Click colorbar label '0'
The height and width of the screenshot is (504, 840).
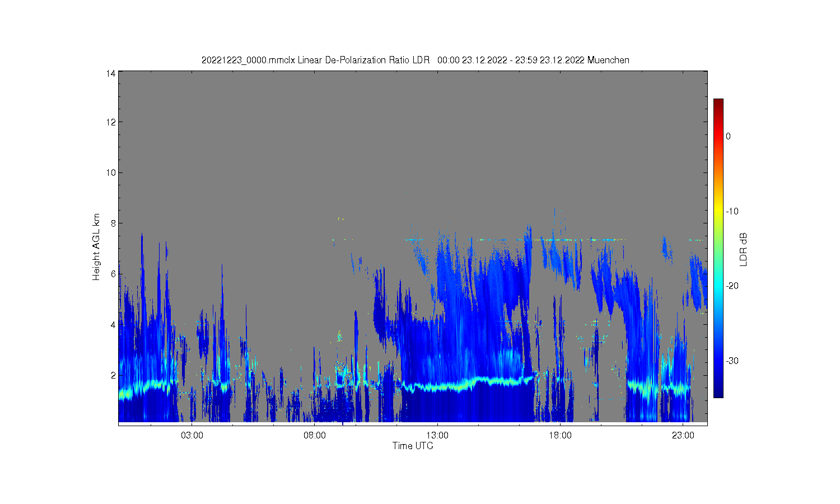[x=729, y=136]
